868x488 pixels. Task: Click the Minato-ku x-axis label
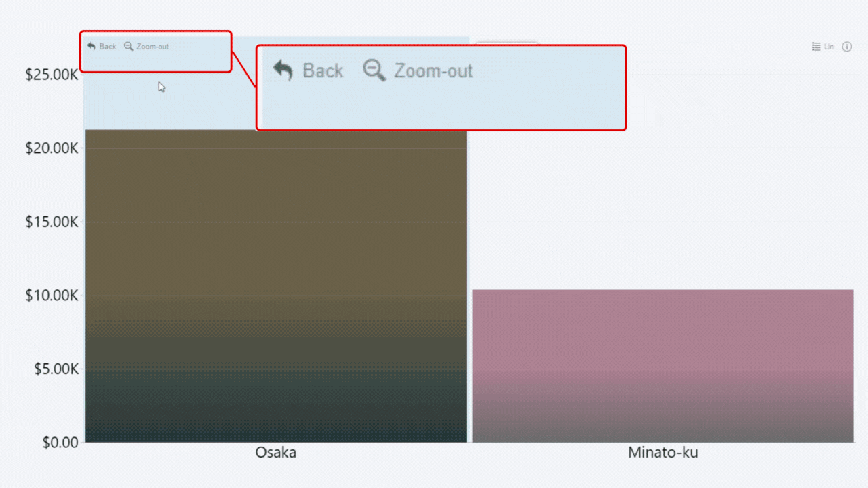coord(663,453)
